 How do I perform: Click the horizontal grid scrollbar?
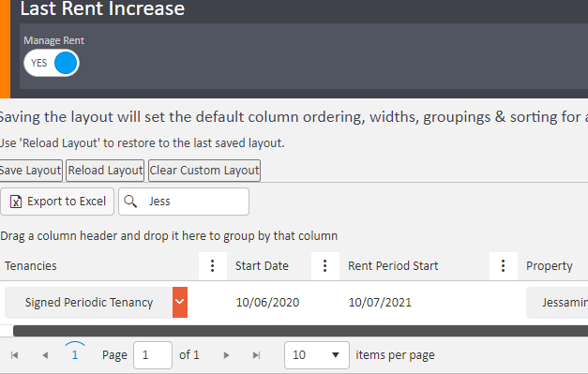pyautogui.click(x=300, y=331)
